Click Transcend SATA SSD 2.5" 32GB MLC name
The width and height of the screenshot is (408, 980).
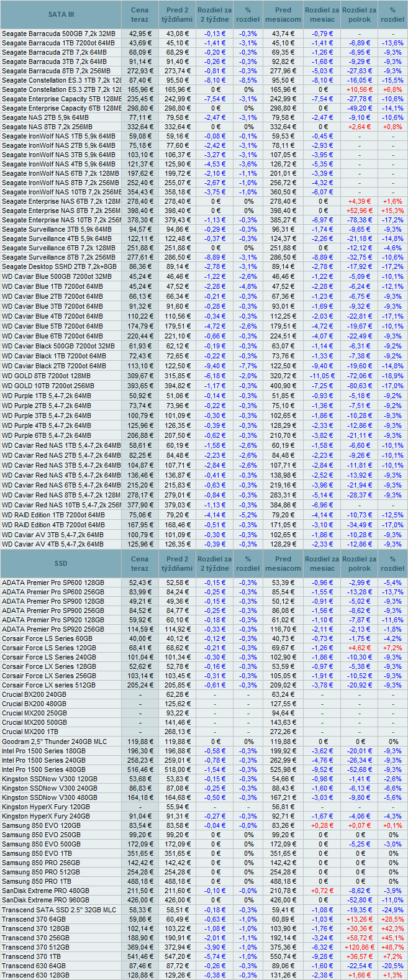[59, 910]
